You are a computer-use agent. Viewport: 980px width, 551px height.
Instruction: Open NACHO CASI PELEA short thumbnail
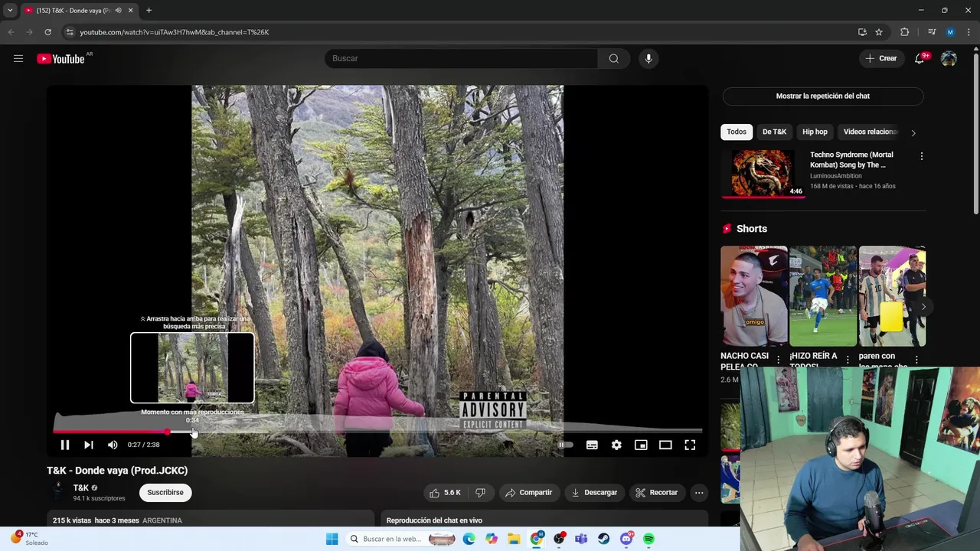pos(754,296)
